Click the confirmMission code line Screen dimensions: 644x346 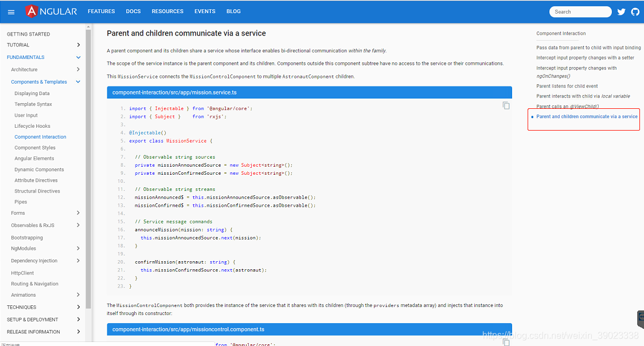pos(185,262)
